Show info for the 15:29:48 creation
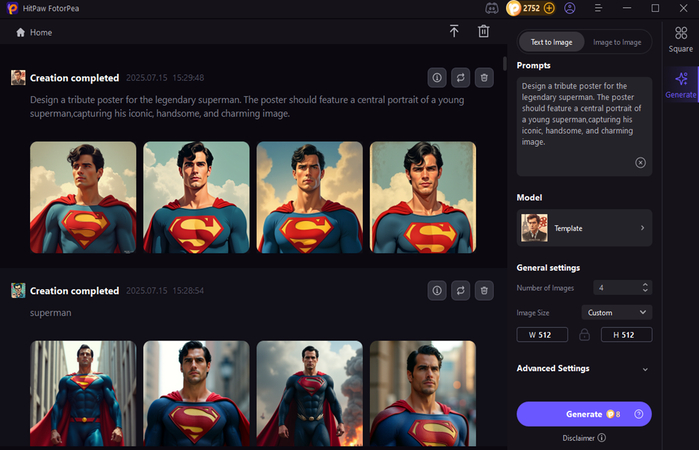Image resolution: width=699 pixels, height=450 pixels. click(x=437, y=78)
